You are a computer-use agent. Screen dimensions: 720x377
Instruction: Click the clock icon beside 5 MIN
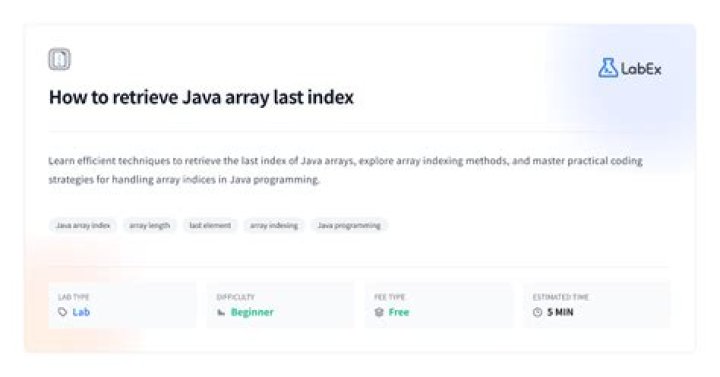click(x=537, y=312)
